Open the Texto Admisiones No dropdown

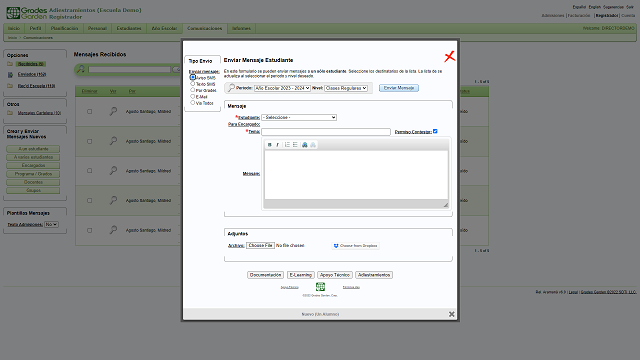coord(51,224)
